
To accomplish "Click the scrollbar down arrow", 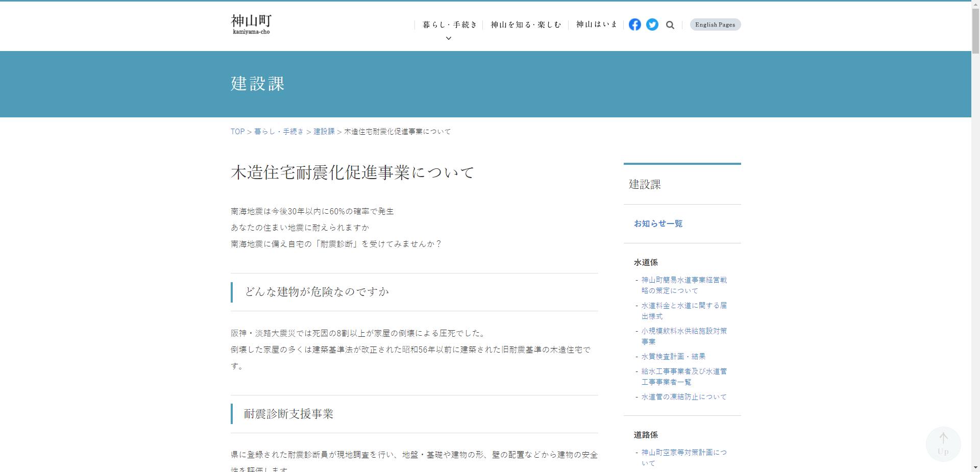I will point(975,467).
